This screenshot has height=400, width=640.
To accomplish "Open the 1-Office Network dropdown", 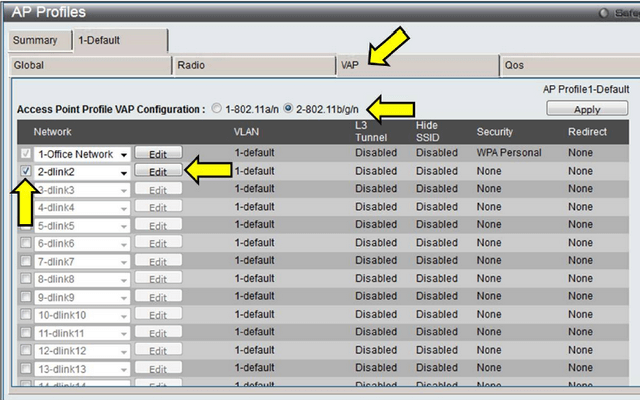I will pyautogui.click(x=123, y=154).
